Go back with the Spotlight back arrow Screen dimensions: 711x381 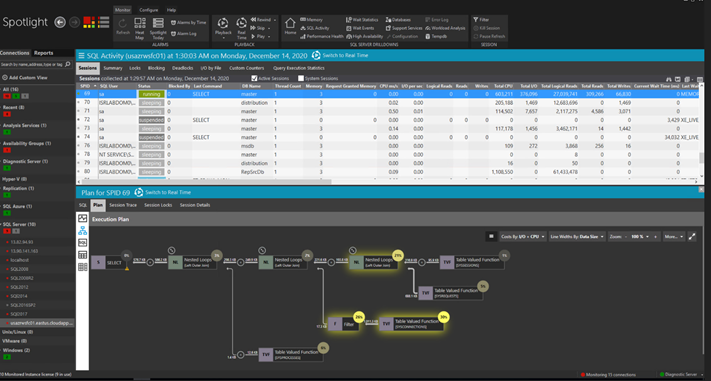[60, 22]
